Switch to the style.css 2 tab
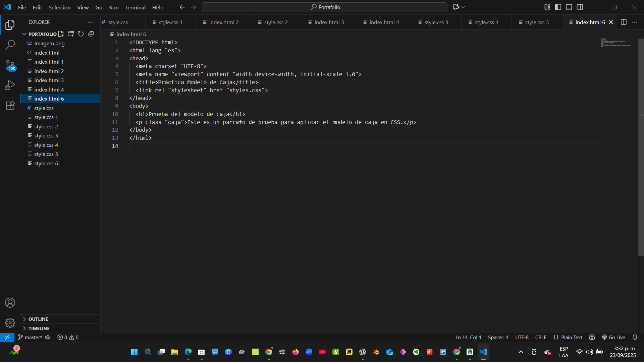 point(276,22)
